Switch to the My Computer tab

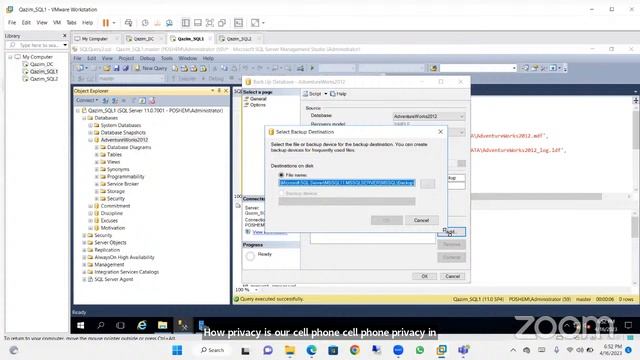click(95, 39)
